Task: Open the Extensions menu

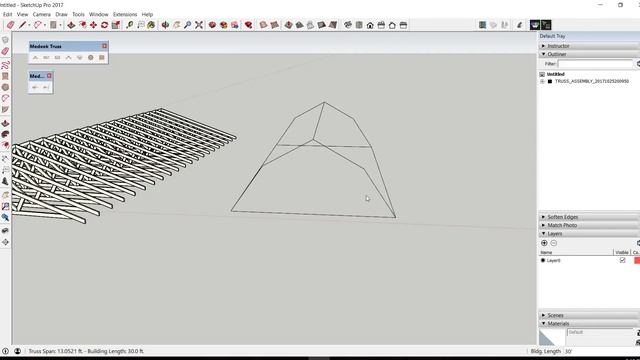Action: point(125,14)
